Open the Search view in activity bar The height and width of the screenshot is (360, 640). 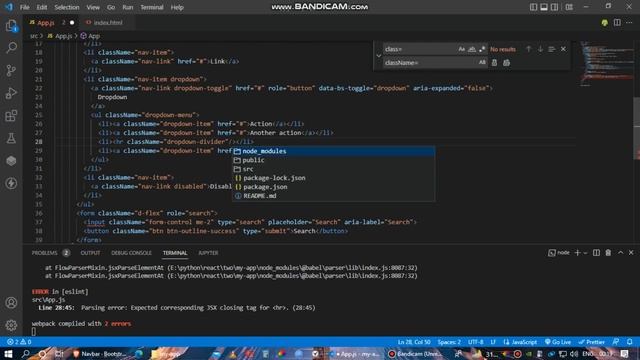11,48
